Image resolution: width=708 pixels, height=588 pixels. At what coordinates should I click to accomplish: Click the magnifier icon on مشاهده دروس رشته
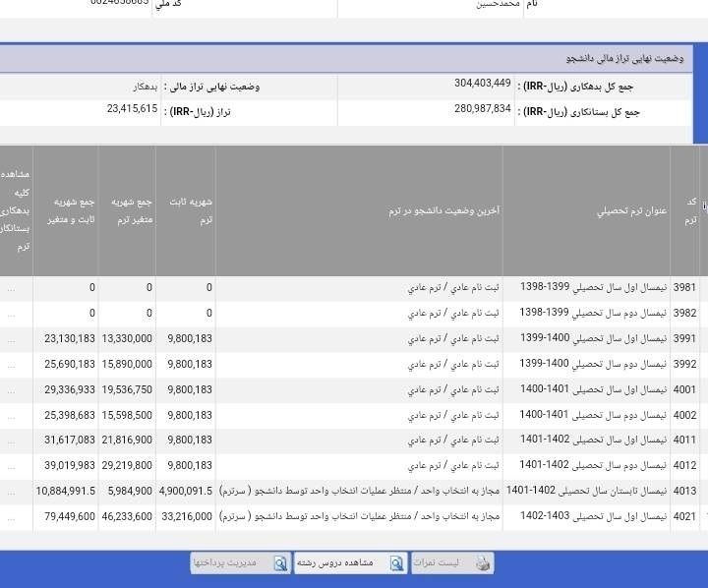pos(396,563)
